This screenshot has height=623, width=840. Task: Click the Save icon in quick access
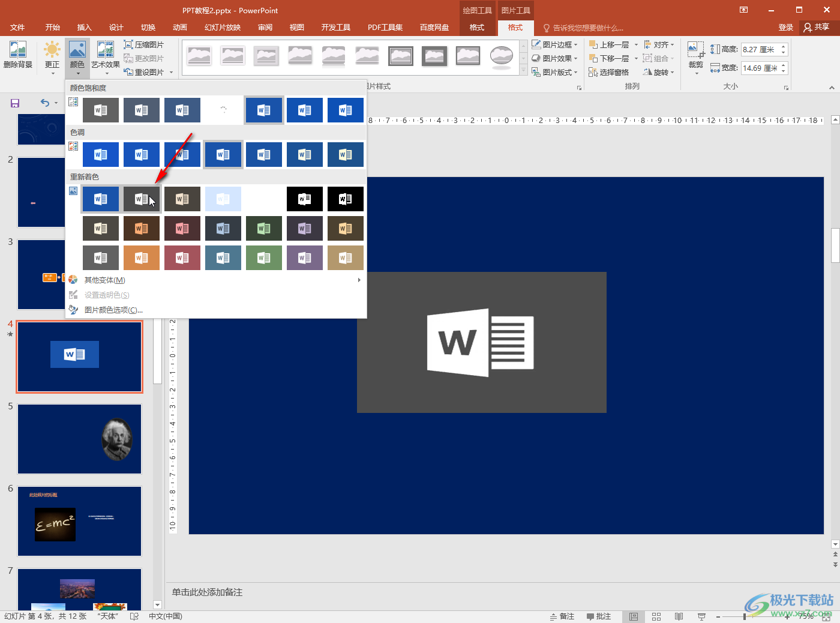(x=15, y=103)
